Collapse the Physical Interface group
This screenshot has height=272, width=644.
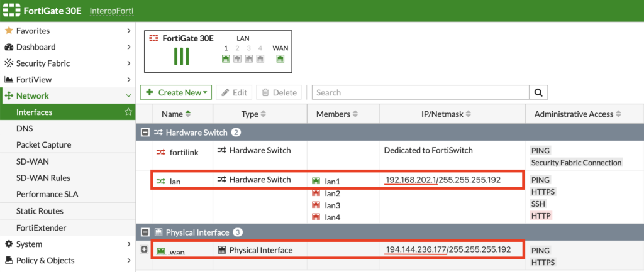pos(145,232)
